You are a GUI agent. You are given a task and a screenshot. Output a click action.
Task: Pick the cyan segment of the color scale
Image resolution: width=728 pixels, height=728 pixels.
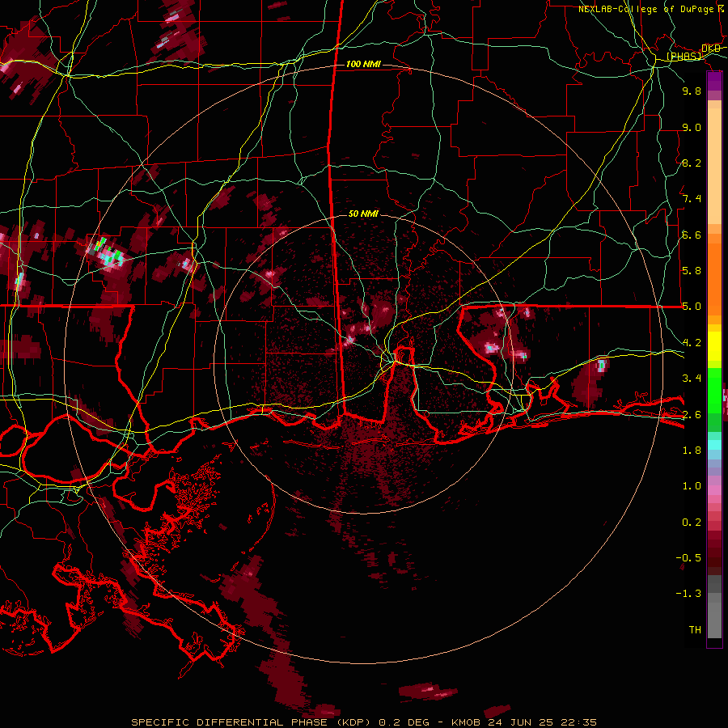(x=714, y=445)
